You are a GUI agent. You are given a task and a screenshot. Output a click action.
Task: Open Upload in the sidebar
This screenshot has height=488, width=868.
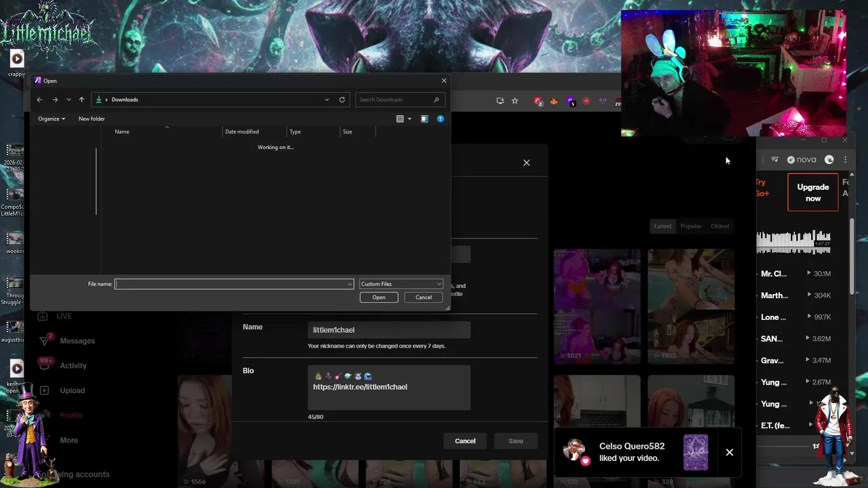(71, 390)
